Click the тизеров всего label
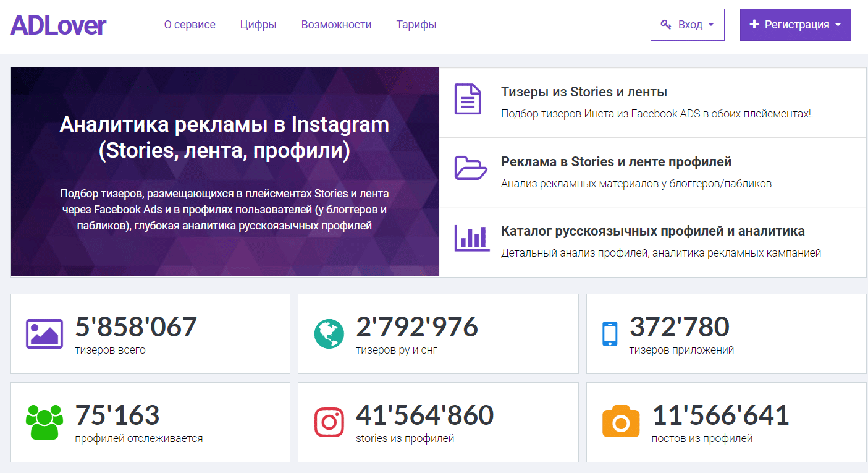Viewport: 868px width, 473px height. (x=111, y=350)
